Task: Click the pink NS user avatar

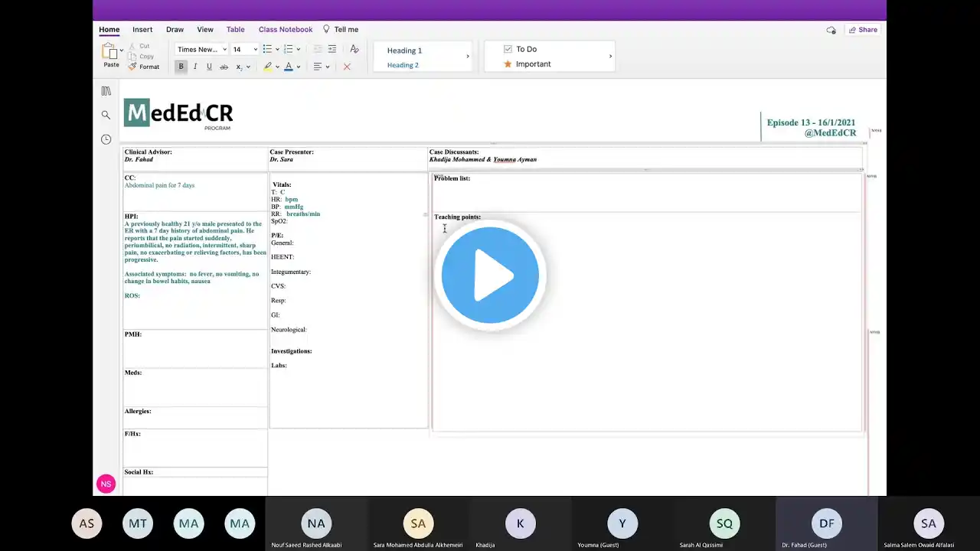Action: (x=106, y=484)
